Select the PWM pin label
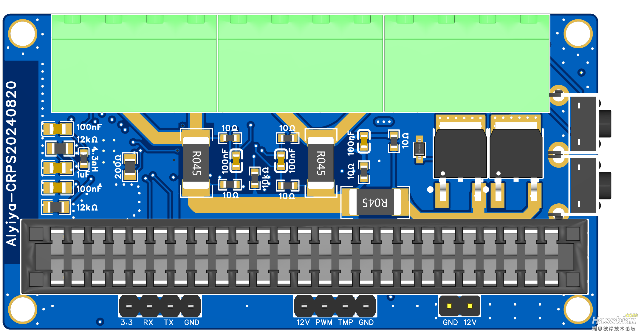644x334 pixels. pos(324,322)
